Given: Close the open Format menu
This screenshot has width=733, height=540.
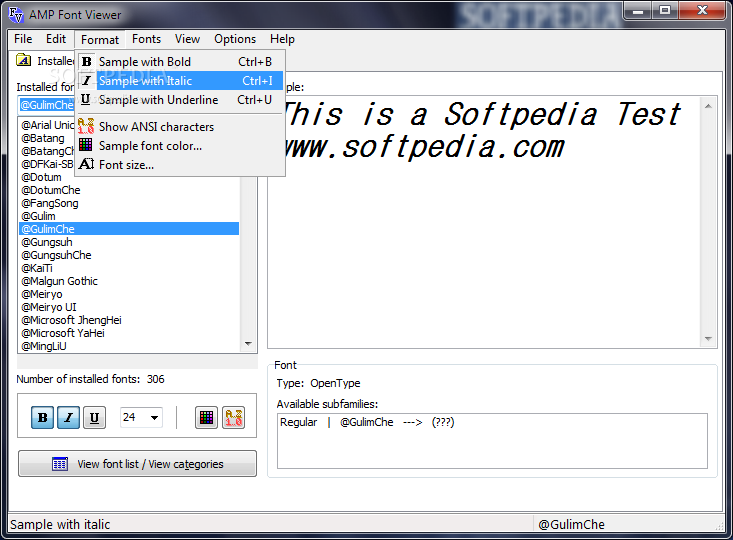Looking at the screenshot, I should [100, 39].
